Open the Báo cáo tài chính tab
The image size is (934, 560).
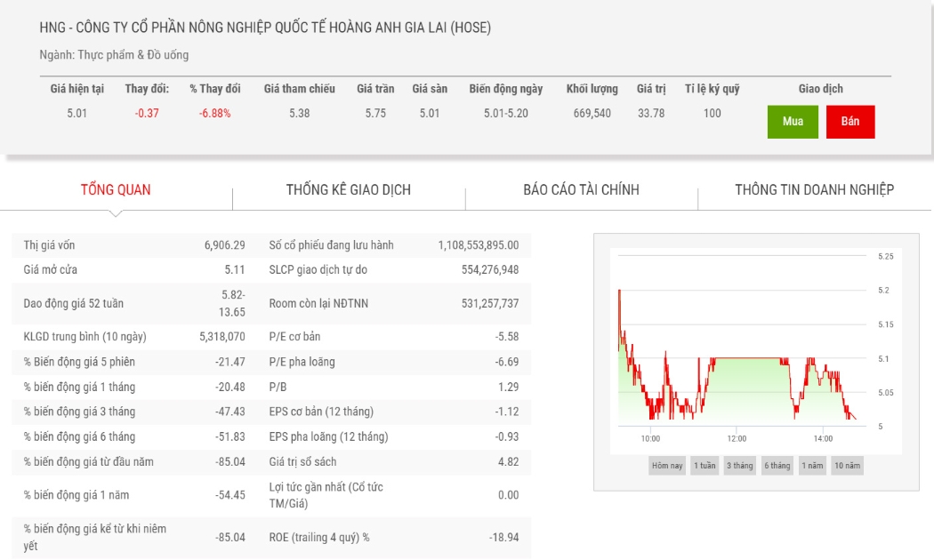(582, 190)
